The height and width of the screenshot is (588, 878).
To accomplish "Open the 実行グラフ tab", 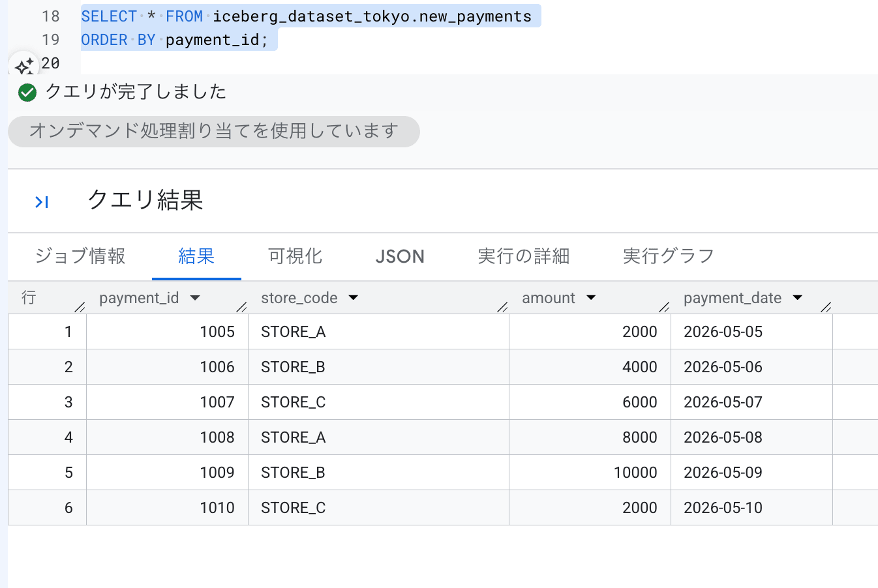I will [x=669, y=256].
